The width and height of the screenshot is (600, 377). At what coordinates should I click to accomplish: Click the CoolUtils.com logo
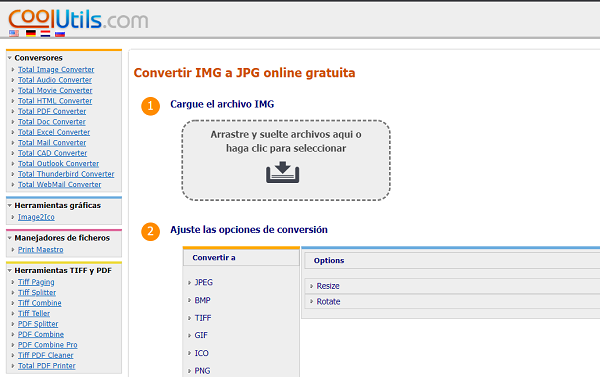pyautogui.click(x=78, y=19)
